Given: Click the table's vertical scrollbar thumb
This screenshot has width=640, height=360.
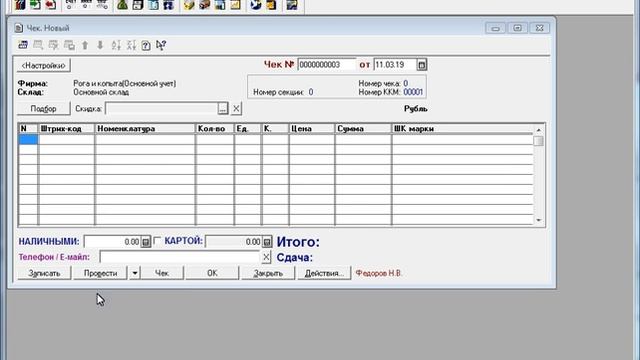Looking at the screenshot, I should pos(539,141).
